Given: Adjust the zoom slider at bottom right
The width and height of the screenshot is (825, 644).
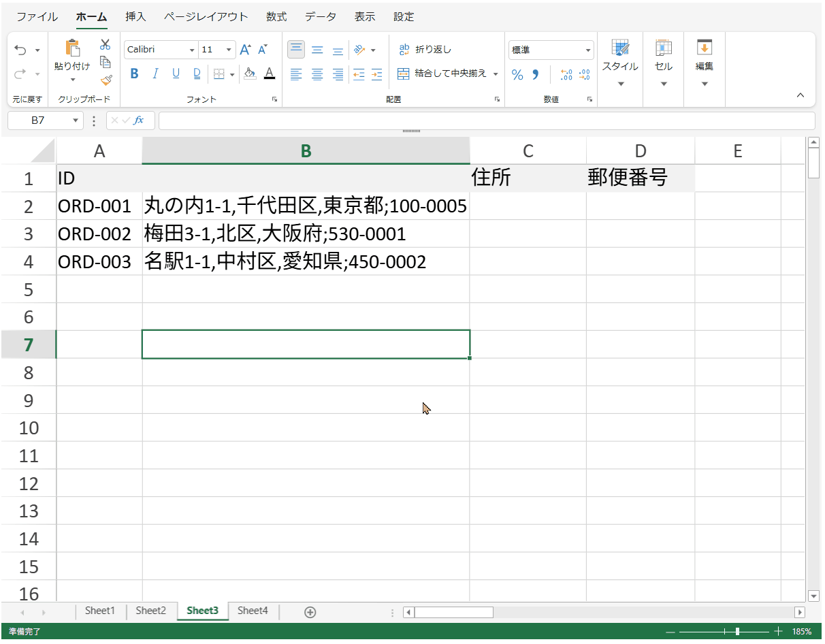Looking at the screenshot, I should 737,632.
